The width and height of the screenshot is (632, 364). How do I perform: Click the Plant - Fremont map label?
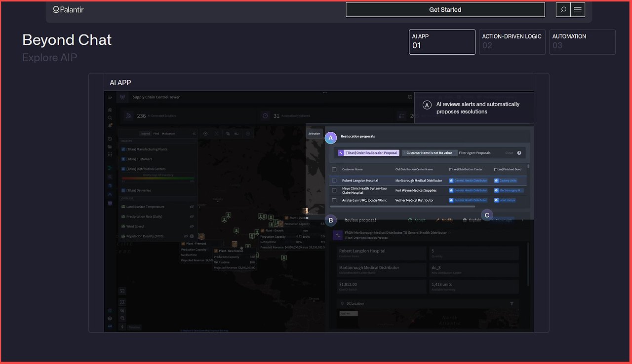click(x=196, y=244)
